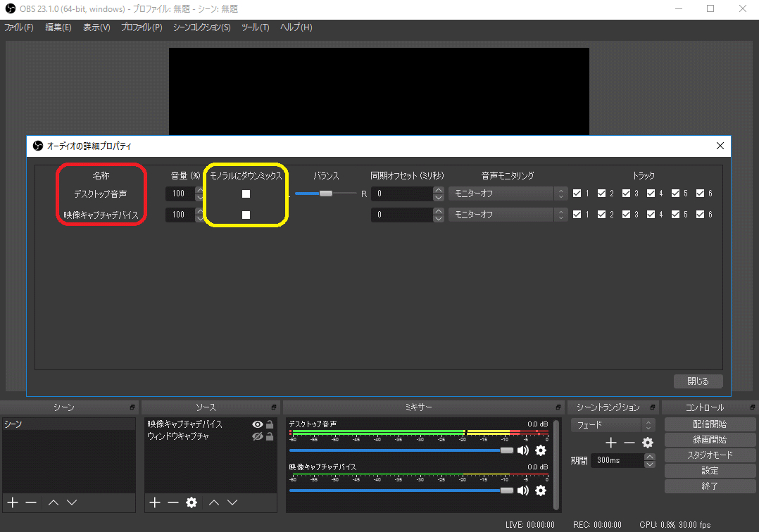Screen dimensions: 759x532
Task: Click transition properties gear in シーントランジション
Action: point(648,443)
